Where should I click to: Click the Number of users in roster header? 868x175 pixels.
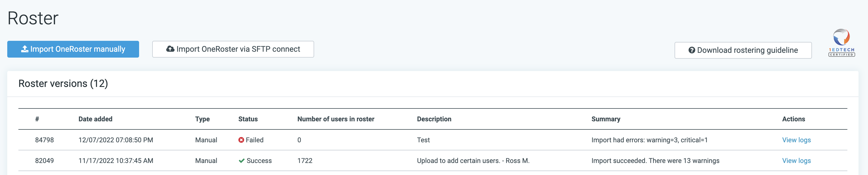click(336, 119)
